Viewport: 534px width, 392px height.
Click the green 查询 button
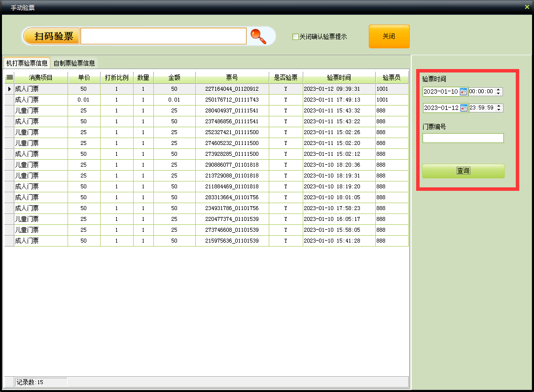[x=463, y=171]
